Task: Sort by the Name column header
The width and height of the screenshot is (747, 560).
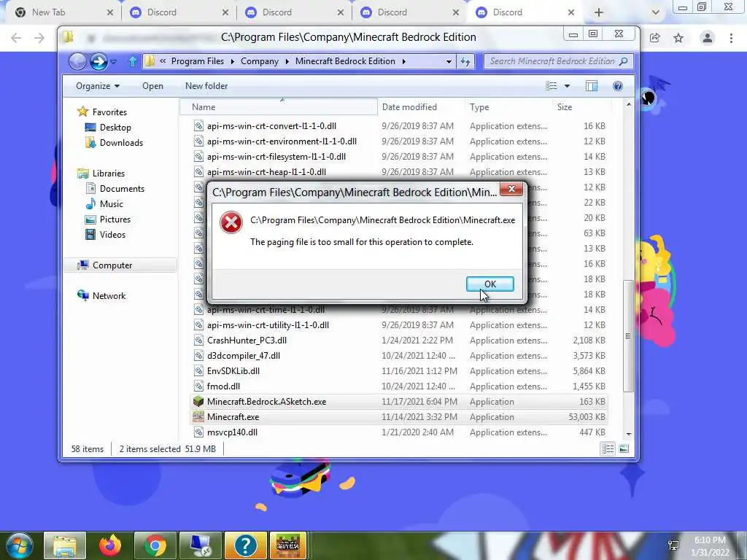Action: pyautogui.click(x=279, y=107)
